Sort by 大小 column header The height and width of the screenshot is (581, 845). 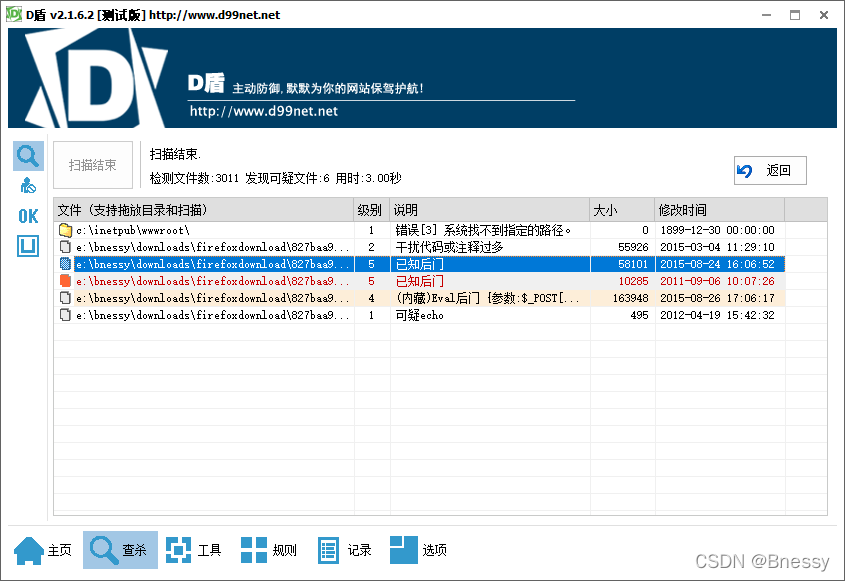pyautogui.click(x=622, y=210)
